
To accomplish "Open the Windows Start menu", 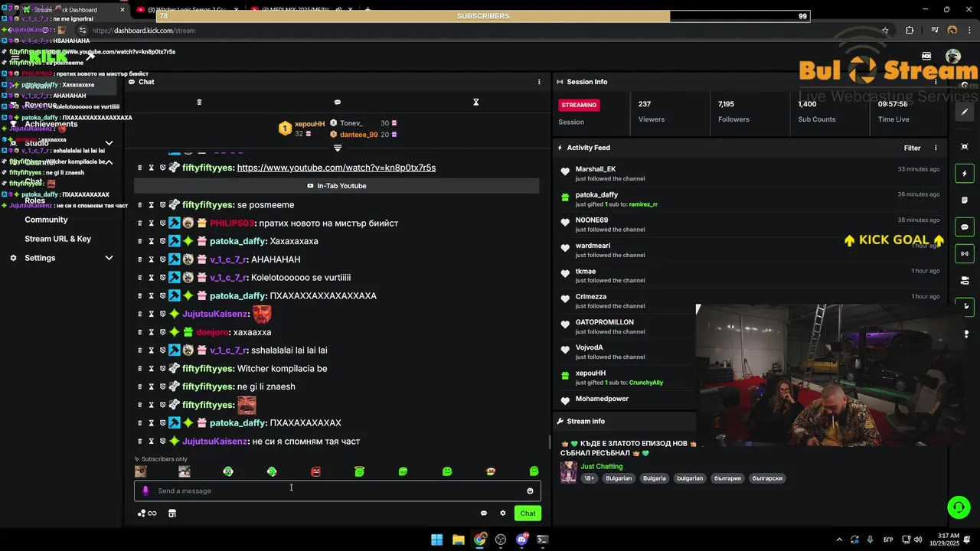I will (436, 540).
